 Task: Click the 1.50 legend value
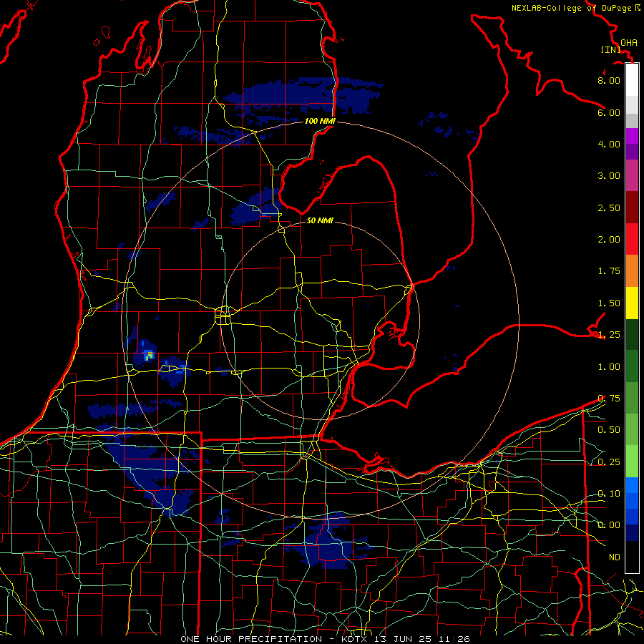[x=609, y=303]
